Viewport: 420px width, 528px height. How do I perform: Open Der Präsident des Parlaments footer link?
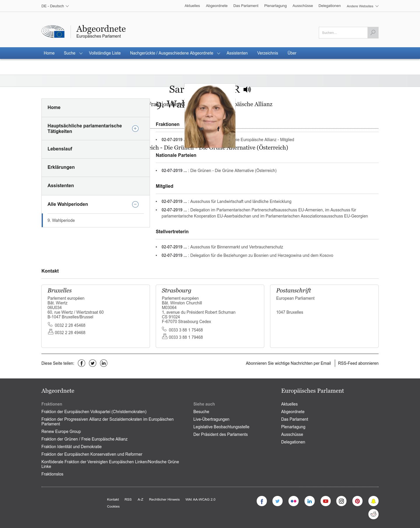(x=220, y=434)
